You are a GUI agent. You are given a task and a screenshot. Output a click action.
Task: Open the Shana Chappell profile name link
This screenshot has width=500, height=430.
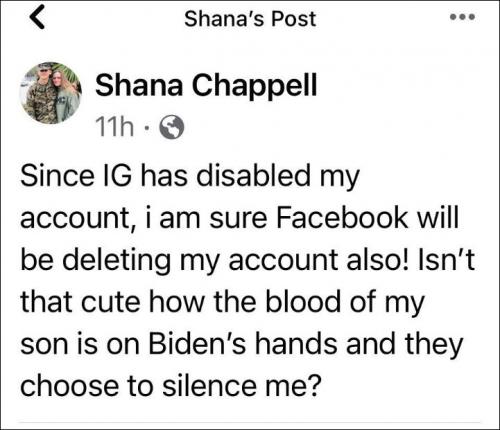206,85
